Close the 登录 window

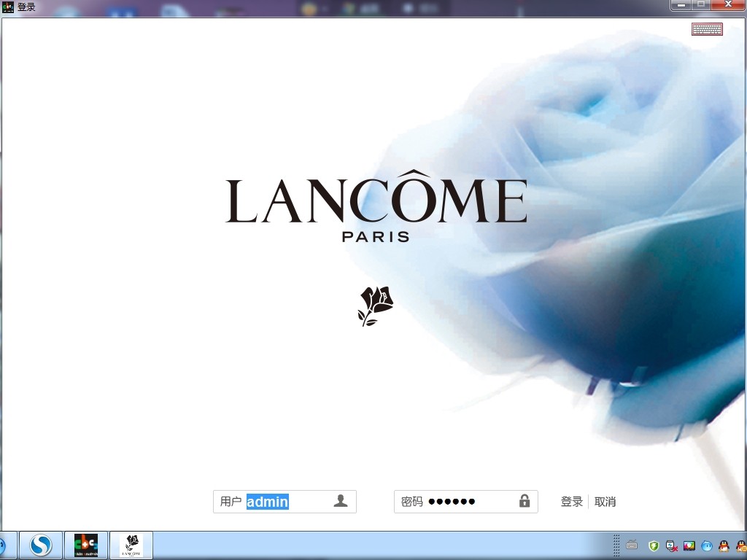(729, 5)
